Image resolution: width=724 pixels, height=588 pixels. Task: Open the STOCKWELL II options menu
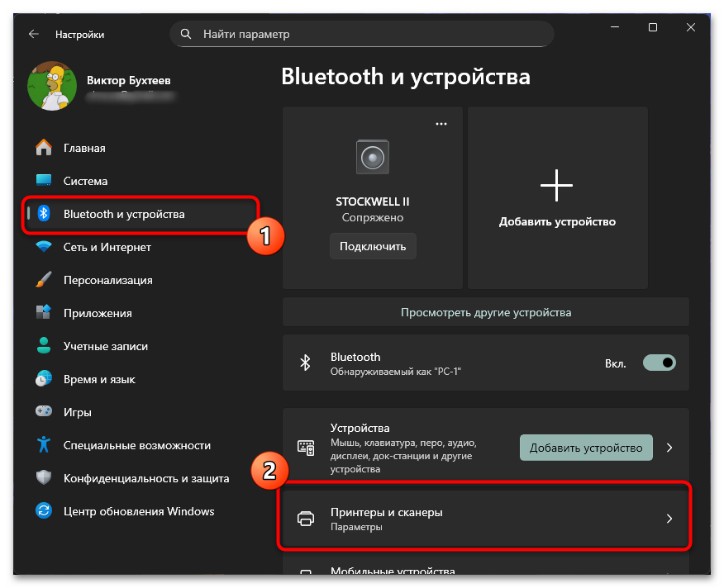pyautogui.click(x=441, y=122)
